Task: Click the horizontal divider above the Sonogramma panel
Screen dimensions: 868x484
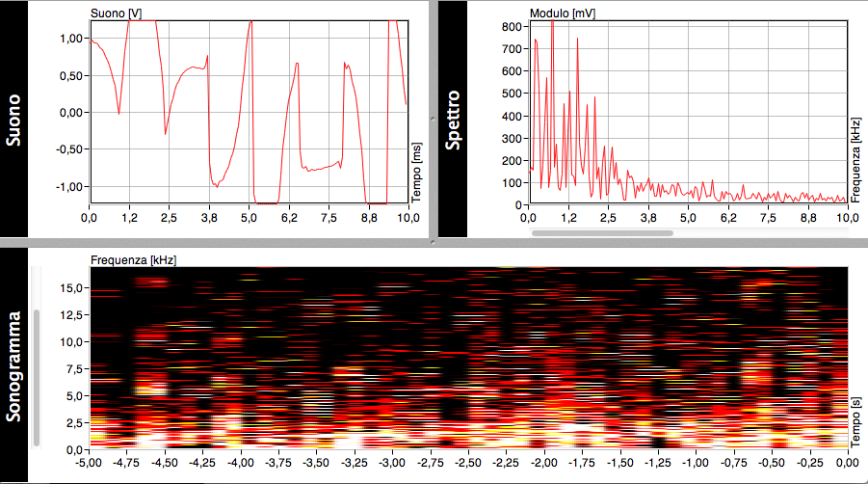Action: (434, 242)
